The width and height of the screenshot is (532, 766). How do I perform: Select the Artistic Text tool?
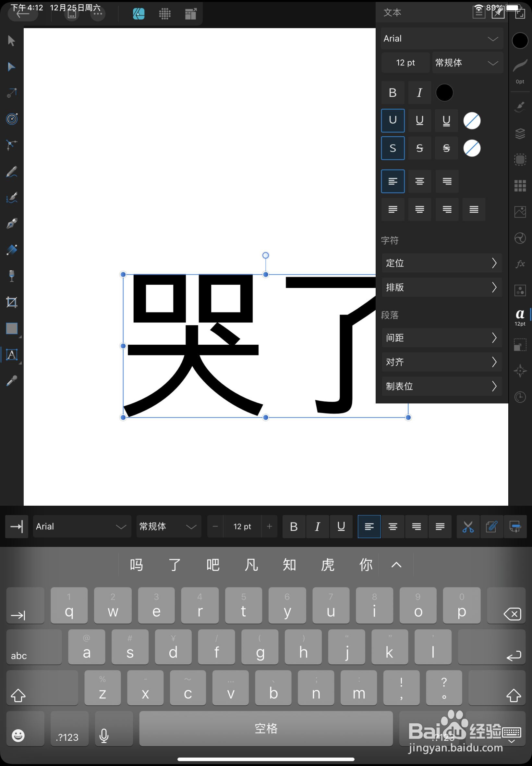(x=12, y=355)
